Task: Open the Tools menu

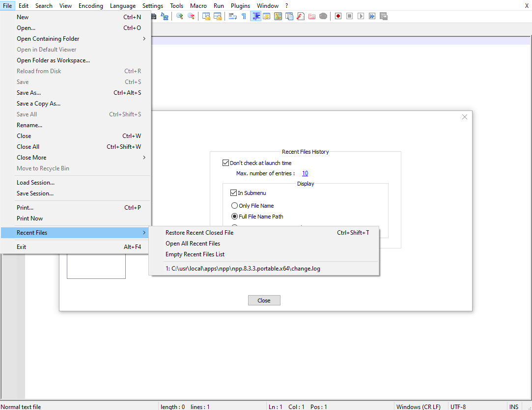Action: (176, 6)
